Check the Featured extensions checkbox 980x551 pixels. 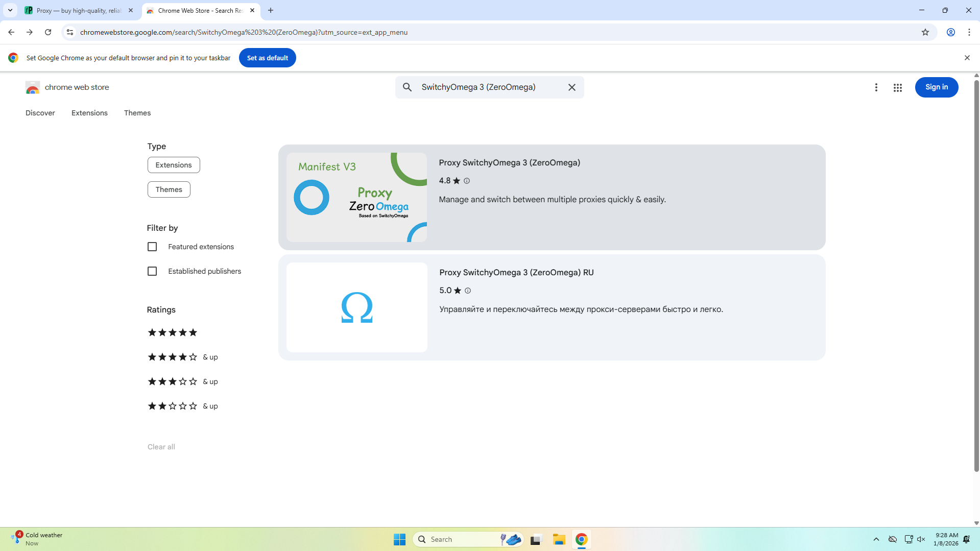[152, 247]
